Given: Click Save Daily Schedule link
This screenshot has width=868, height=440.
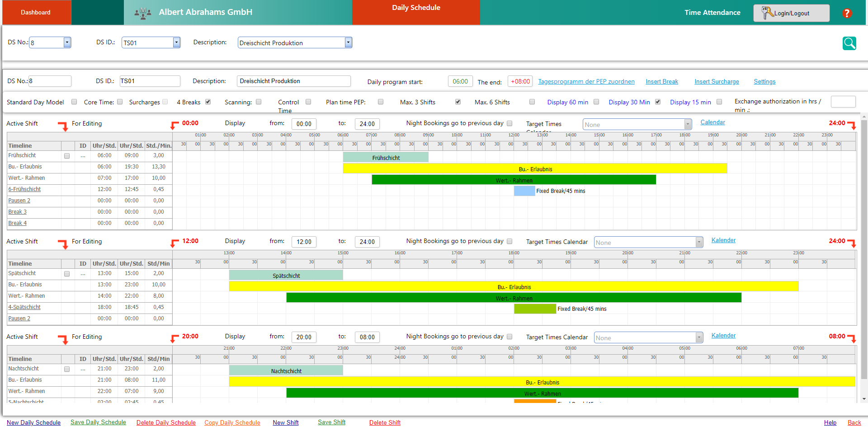Looking at the screenshot, I should click(x=98, y=422).
